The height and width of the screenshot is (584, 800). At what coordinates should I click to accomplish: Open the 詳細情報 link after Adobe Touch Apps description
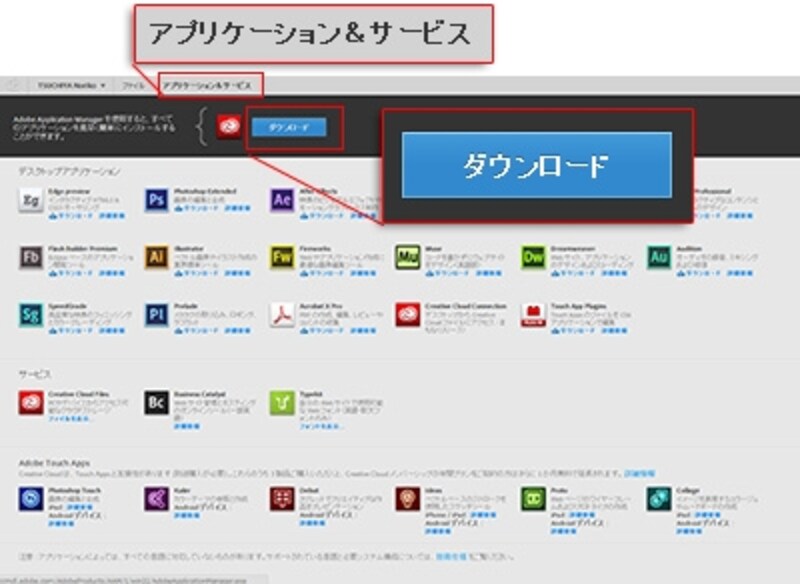640,474
